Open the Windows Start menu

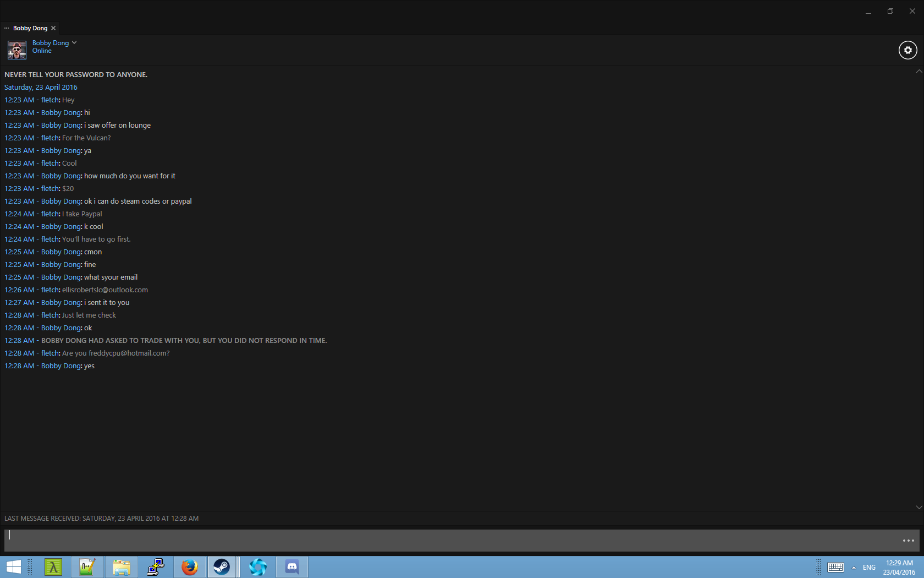13,567
